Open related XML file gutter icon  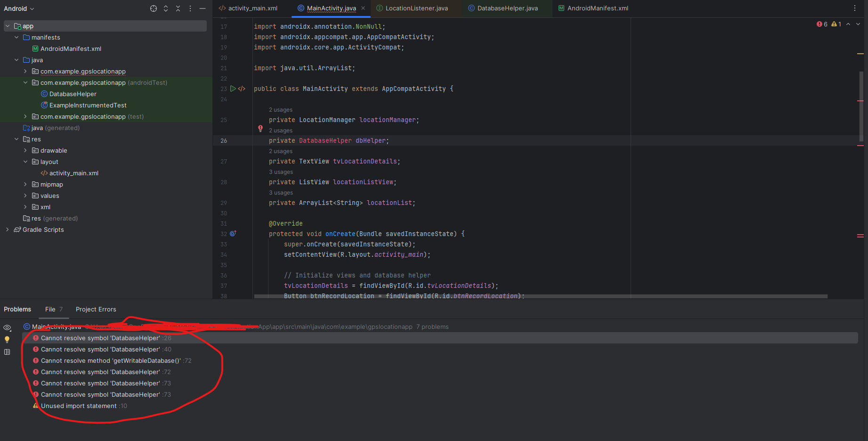(x=242, y=89)
